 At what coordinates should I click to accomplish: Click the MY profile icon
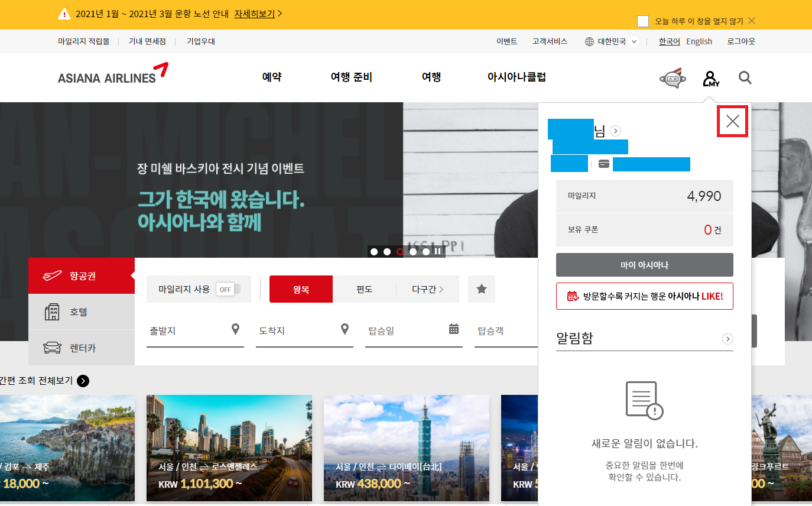(x=711, y=79)
